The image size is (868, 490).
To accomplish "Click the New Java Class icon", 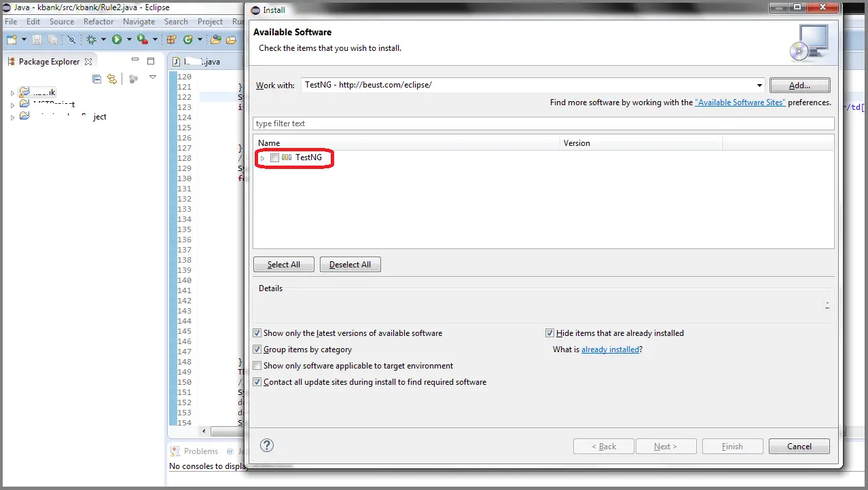I will tap(188, 40).
